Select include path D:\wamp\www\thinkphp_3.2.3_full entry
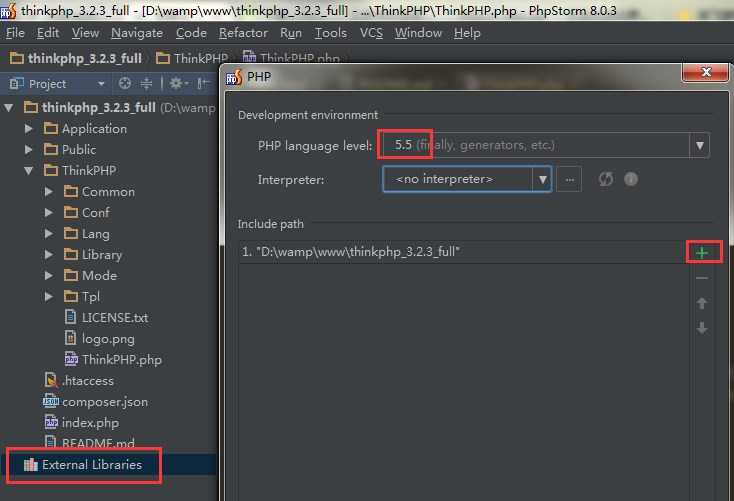 click(x=461, y=252)
